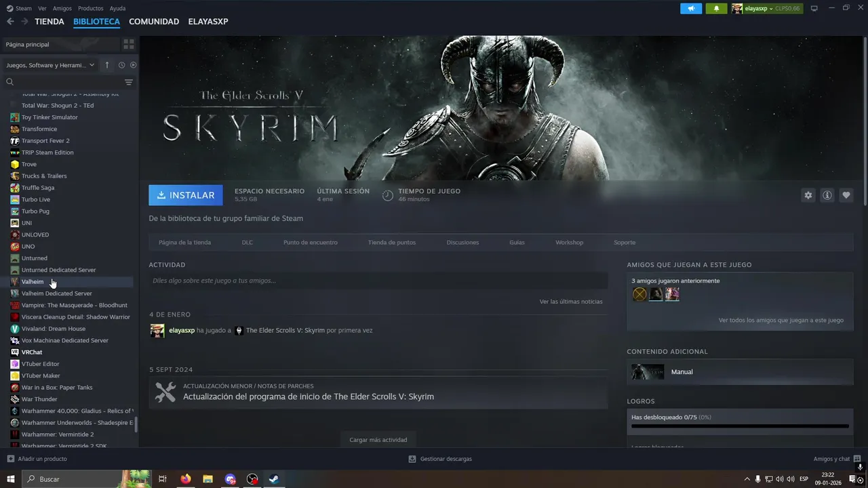The width and height of the screenshot is (868, 488).
Task: Open the Guías tab
Action: pyautogui.click(x=517, y=243)
